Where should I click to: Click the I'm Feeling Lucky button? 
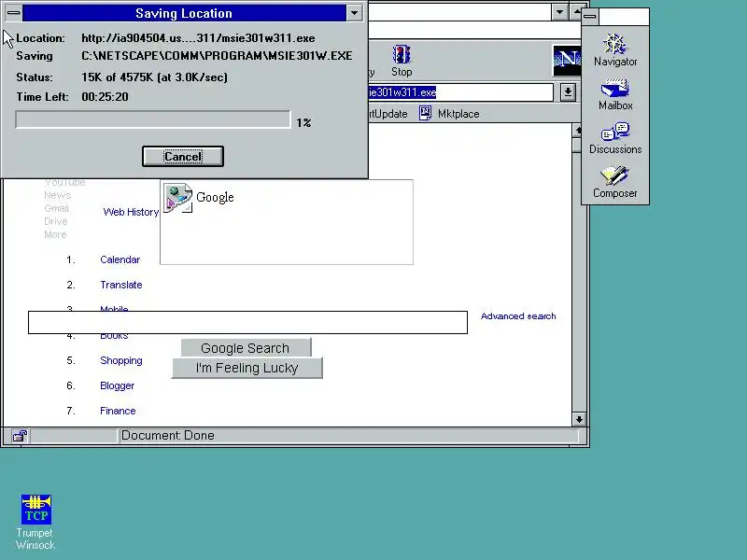pos(247,368)
